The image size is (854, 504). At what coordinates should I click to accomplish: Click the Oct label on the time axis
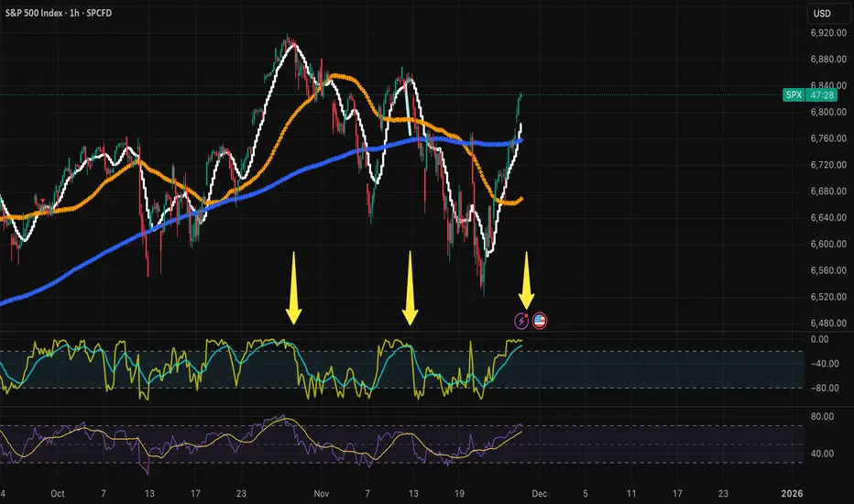[57, 494]
